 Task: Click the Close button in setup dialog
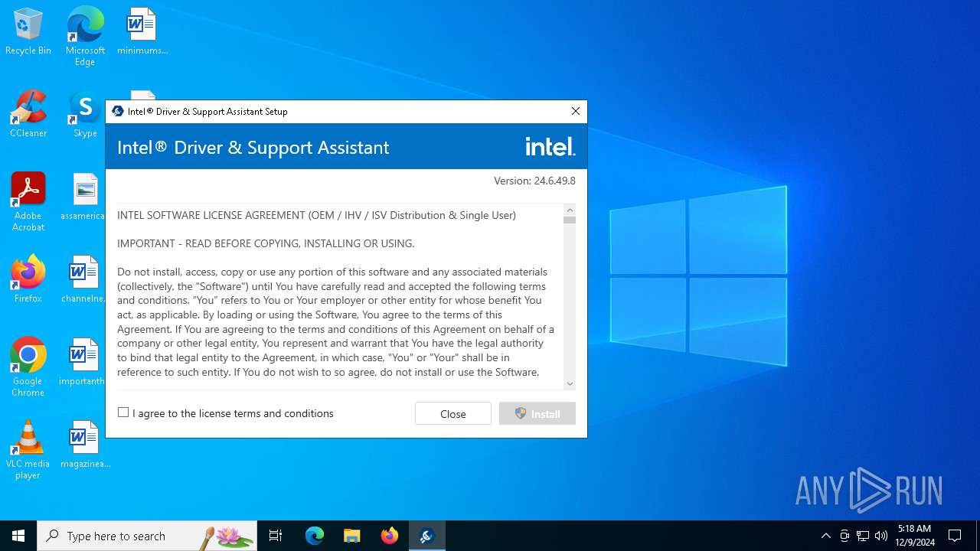click(453, 413)
